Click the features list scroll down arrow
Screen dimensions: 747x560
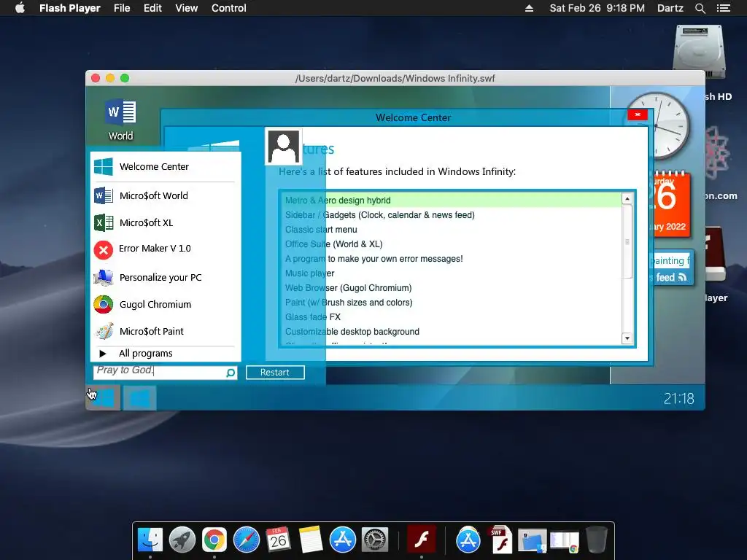click(627, 338)
